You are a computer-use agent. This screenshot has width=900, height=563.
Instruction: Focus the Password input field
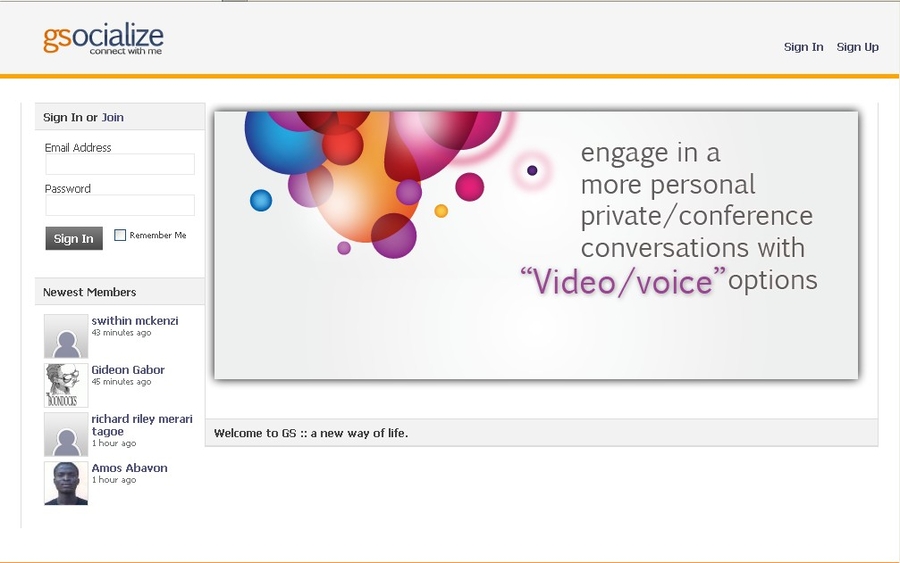click(120, 206)
